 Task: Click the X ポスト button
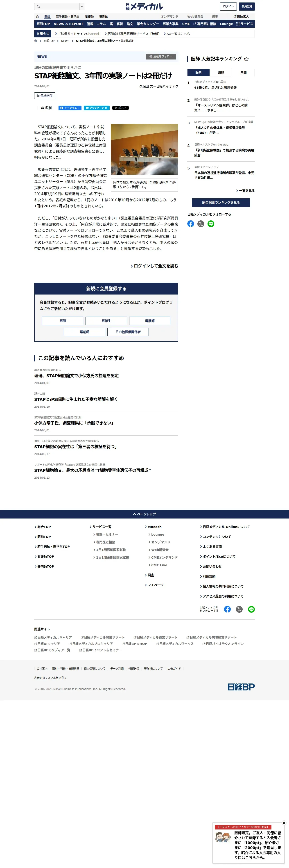click(120, 108)
